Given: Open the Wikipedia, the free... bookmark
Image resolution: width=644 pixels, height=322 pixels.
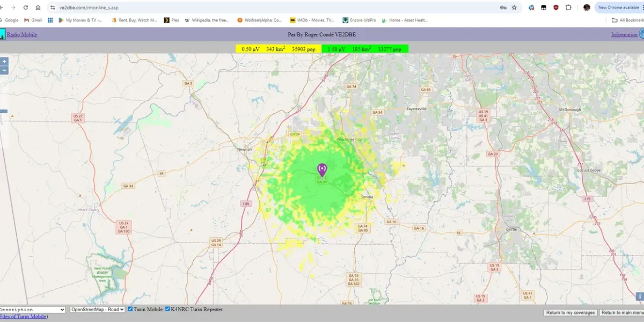Looking at the screenshot, I should [x=207, y=20].
